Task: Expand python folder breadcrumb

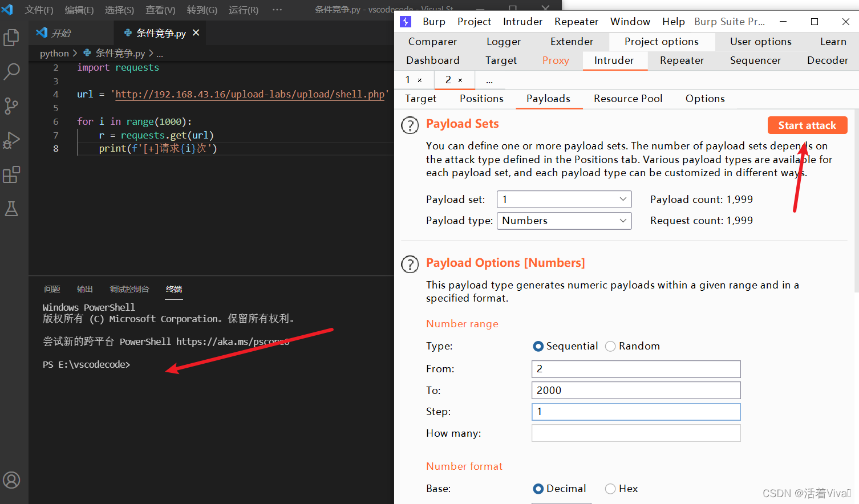Action: click(54, 53)
